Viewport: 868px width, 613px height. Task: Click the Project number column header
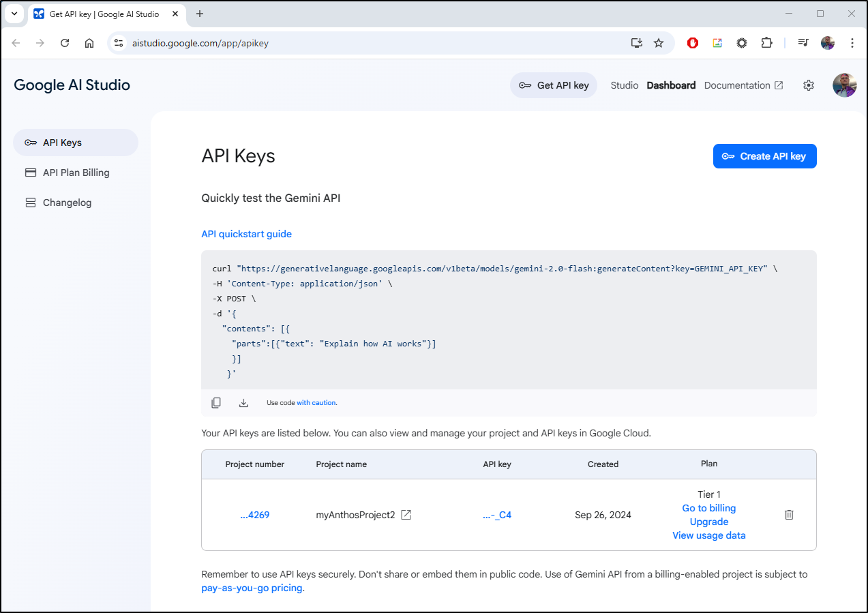tap(255, 464)
